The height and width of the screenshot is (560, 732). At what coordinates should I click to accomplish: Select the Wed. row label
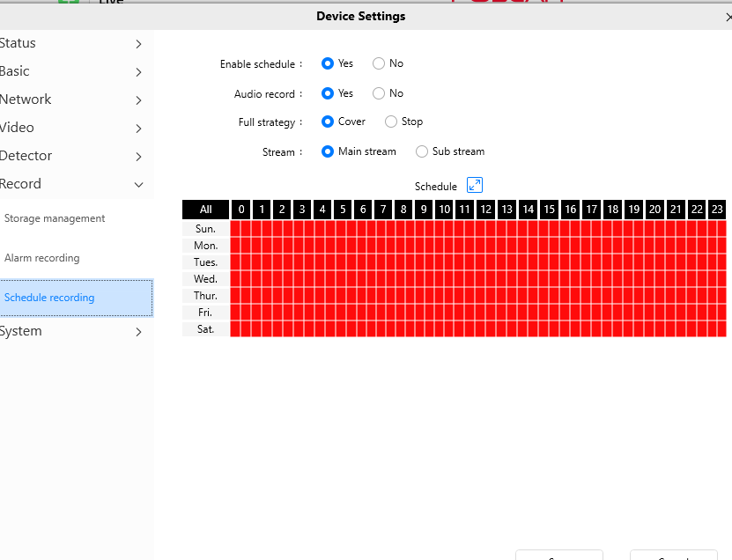coord(206,279)
